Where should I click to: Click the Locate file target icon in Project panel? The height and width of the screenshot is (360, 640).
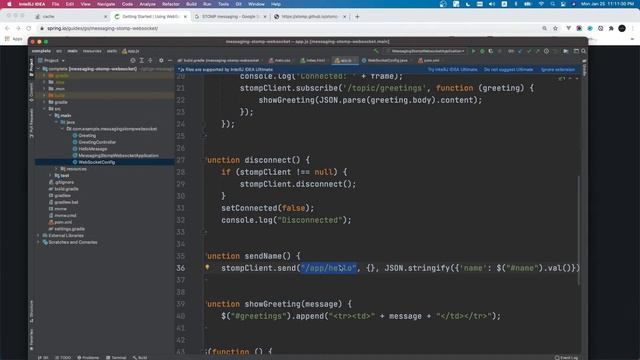coord(133,60)
